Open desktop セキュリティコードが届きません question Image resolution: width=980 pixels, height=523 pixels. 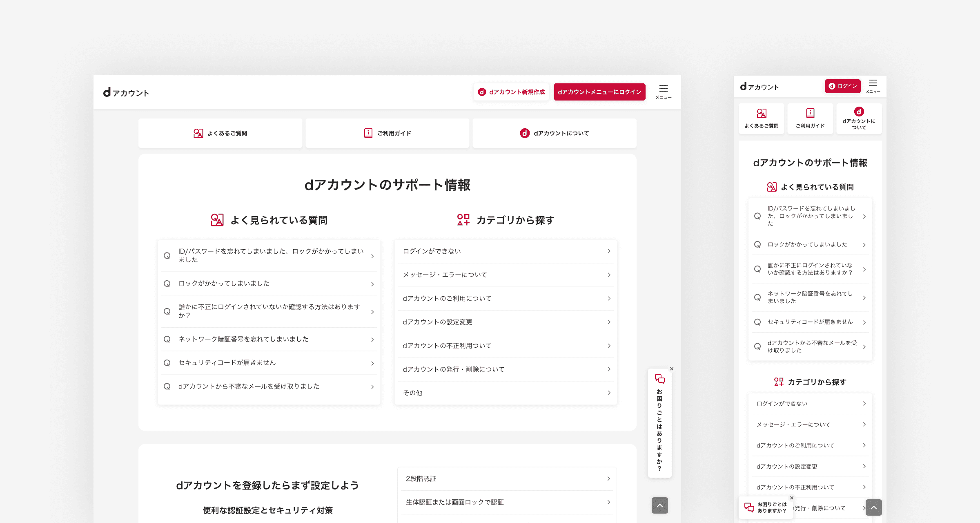point(269,363)
